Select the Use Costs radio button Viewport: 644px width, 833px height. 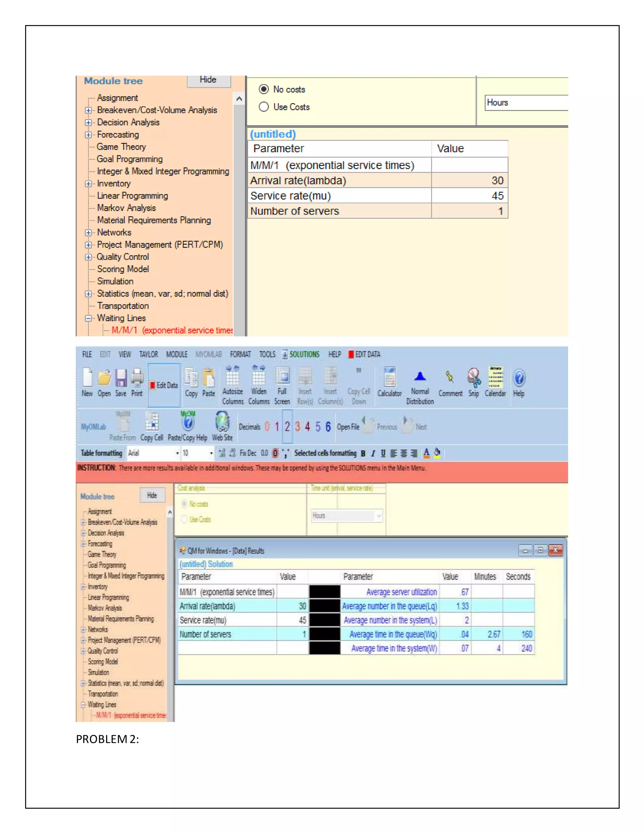coord(264,107)
